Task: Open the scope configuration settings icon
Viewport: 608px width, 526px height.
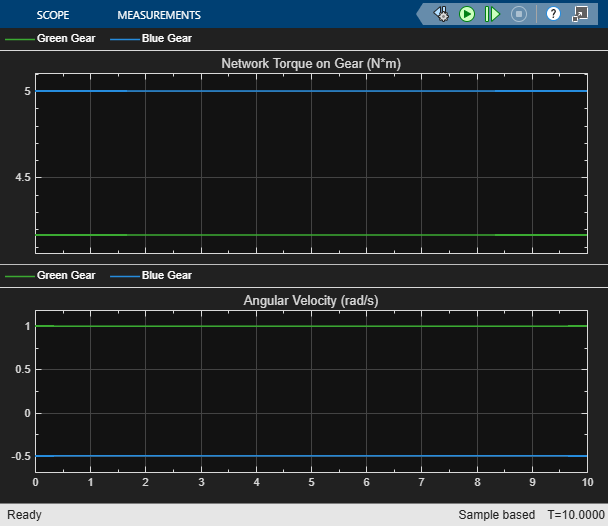Action: tap(441, 14)
